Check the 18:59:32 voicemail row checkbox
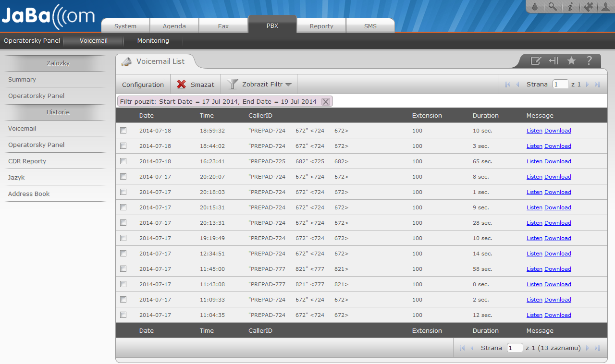 coord(123,131)
